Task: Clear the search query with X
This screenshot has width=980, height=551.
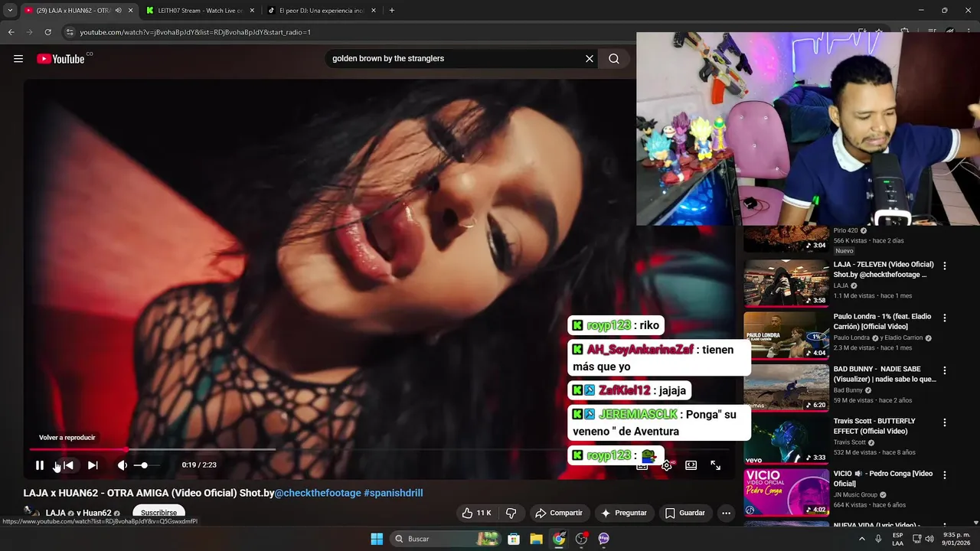Action: click(x=590, y=58)
